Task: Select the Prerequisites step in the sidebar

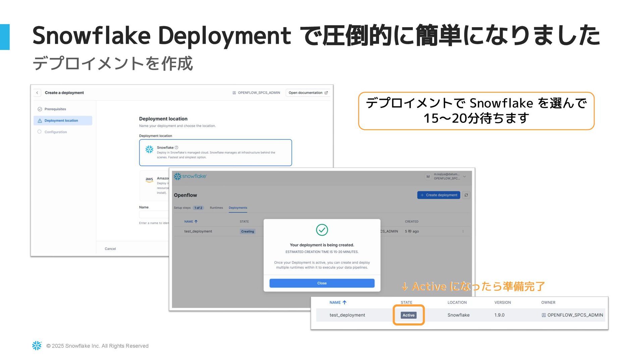Action: [x=55, y=109]
